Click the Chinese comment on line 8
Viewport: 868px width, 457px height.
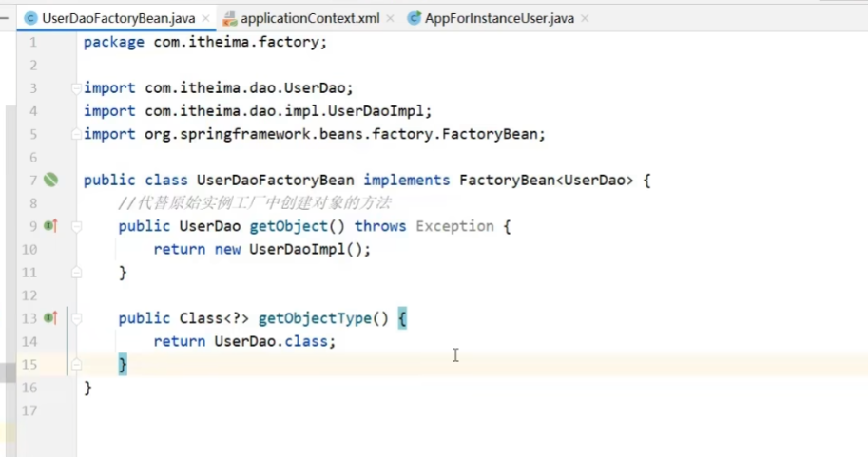pyautogui.click(x=255, y=203)
